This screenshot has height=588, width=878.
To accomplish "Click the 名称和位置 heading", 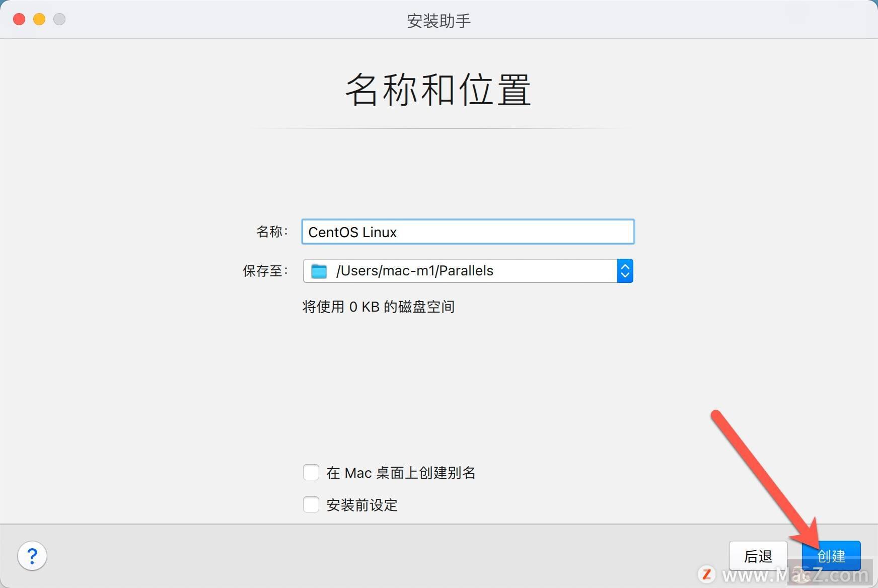I will [438, 90].
